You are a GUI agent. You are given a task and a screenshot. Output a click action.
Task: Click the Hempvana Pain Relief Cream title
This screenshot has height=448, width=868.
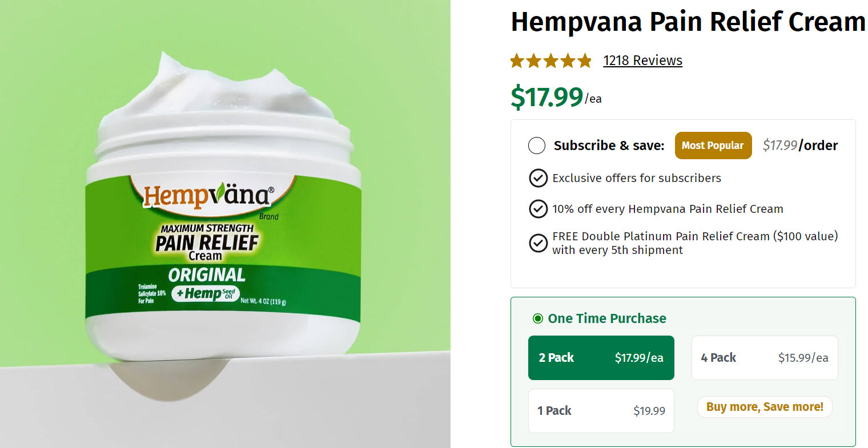(x=688, y=22)
